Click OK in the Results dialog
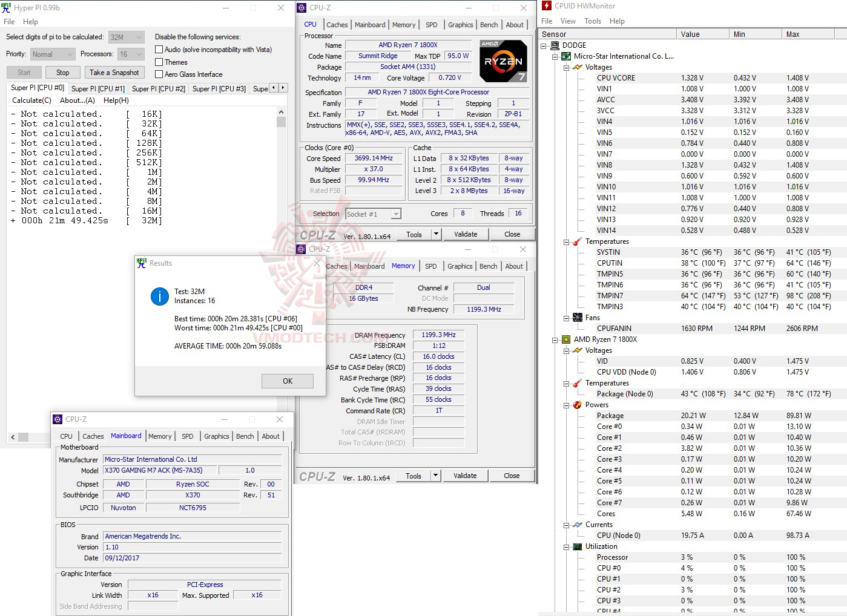The height and width of the screenshot is (616, 847). (288, 381)
